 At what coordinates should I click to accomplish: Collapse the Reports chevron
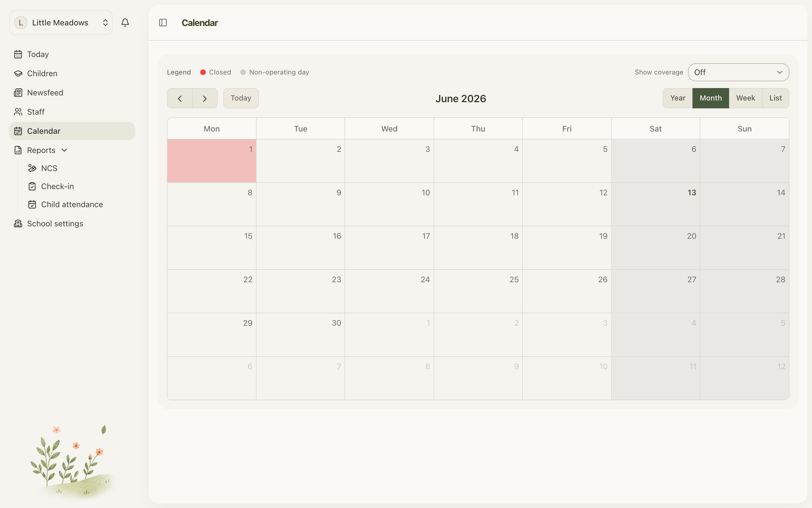coord(64,150)
